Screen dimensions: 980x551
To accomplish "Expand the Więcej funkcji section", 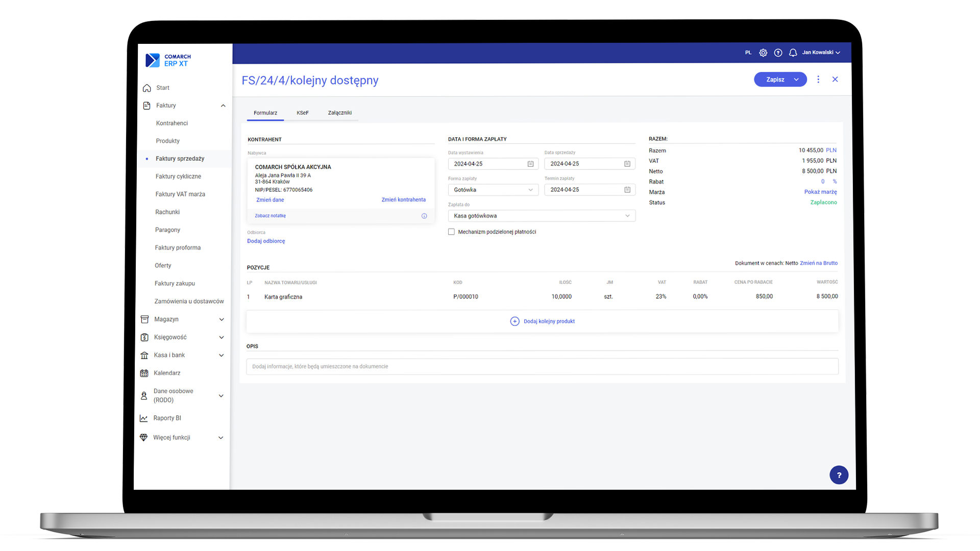I will click(221, 438).
